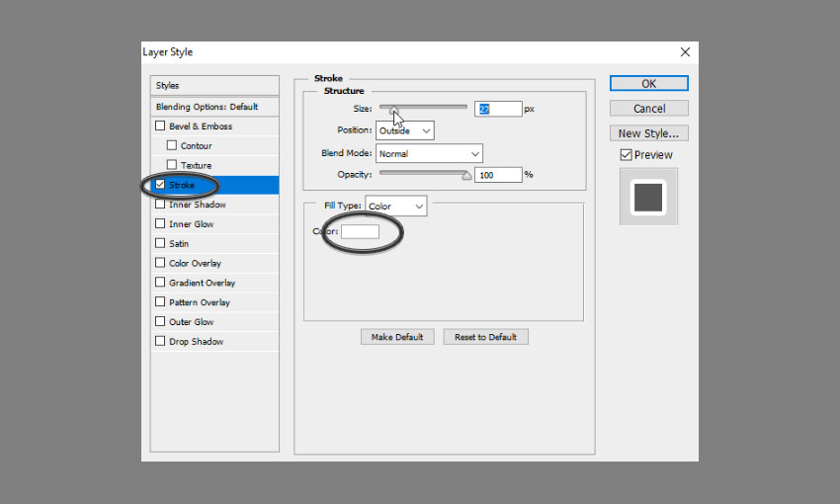Image resolution: width=840 pixels, height=504 pixels.
Task: Enable the Outer Glow checkbox
Action: pos(160,321)
